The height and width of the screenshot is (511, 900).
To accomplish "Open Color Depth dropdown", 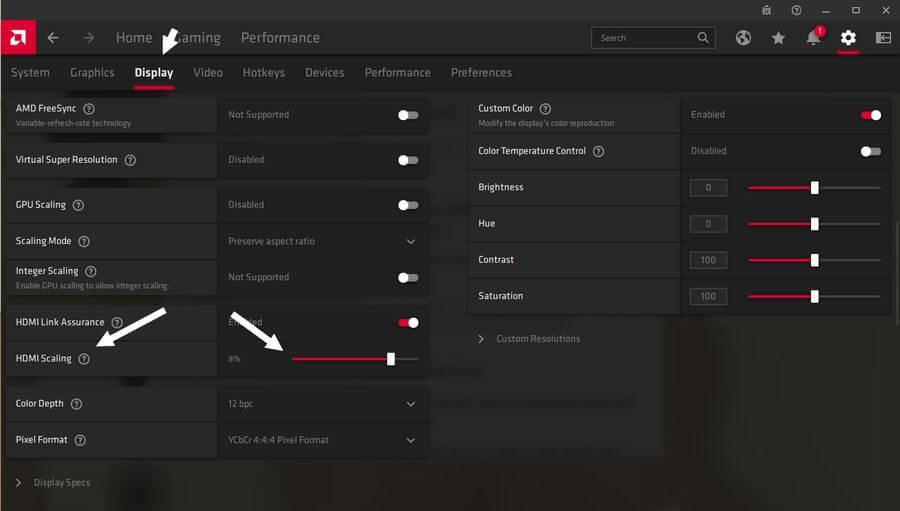I will tap(323, 404).
